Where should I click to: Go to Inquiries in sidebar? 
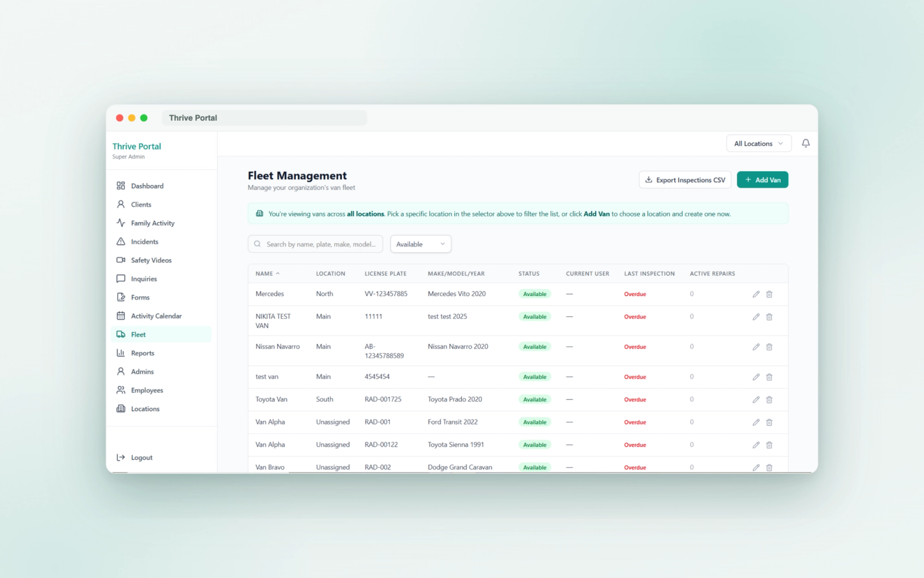pyautogui.click(x=161, y=279)
